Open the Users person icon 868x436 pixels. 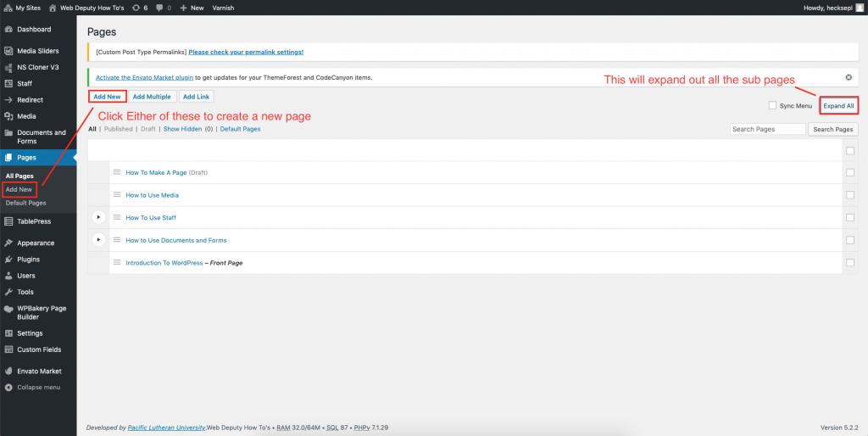(x=8, y=276)
